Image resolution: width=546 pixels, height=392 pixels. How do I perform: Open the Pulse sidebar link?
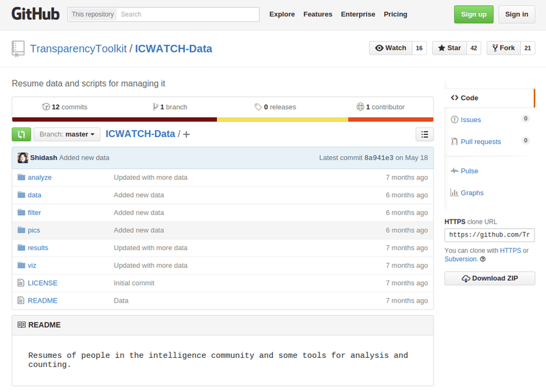click(470, 171)
